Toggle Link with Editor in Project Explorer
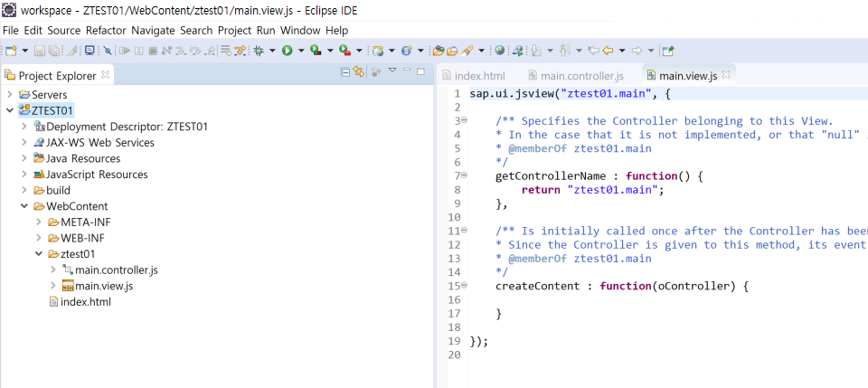The width and height of the screenshot is (868, 388). pos(359,71)
